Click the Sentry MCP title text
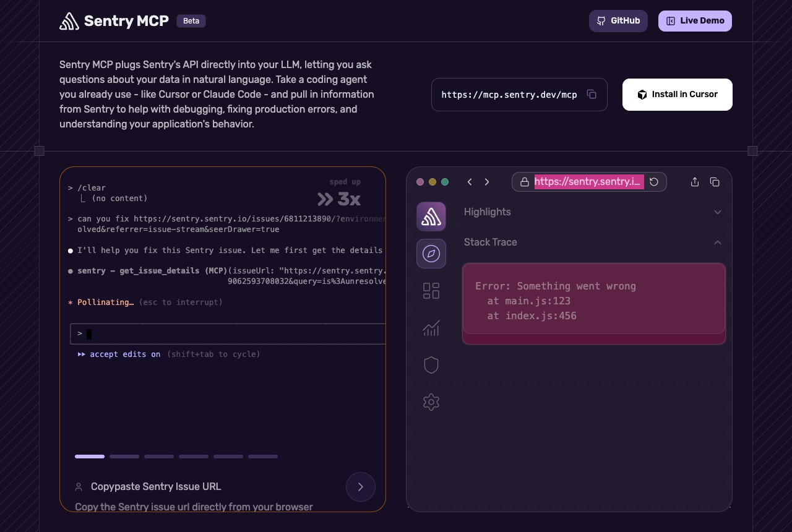Viewport: 792px width, 532px height. [126, 21]
